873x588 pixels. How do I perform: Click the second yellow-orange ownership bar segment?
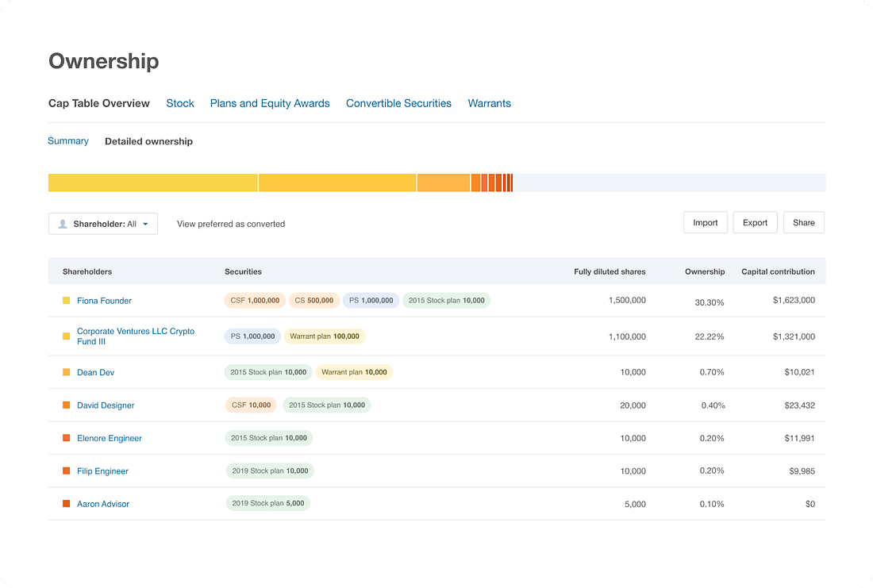[337, 183]
